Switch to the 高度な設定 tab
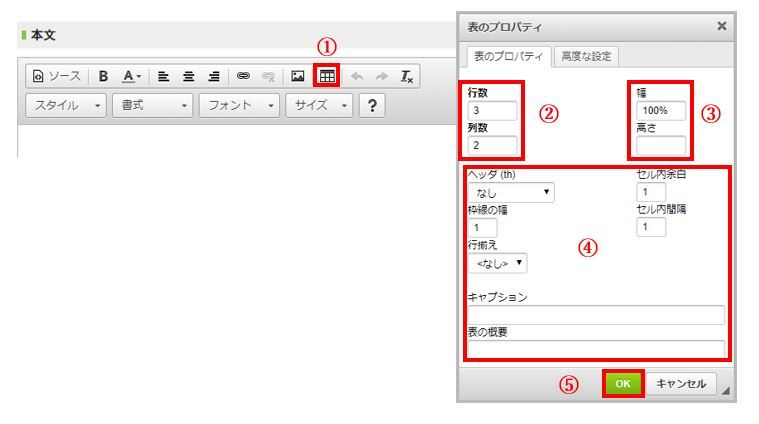759x424 pixels. coord(586,57)
